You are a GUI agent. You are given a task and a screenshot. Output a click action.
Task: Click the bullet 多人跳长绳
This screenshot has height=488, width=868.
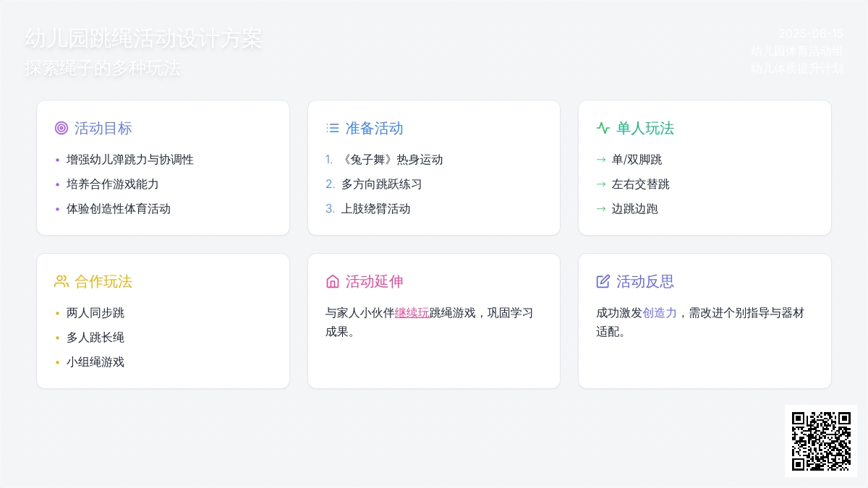coord(95,338)
